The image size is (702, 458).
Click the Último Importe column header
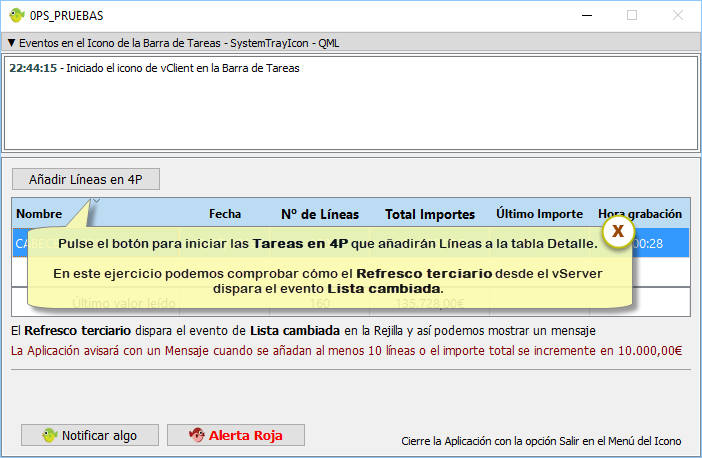coord(539,214)
